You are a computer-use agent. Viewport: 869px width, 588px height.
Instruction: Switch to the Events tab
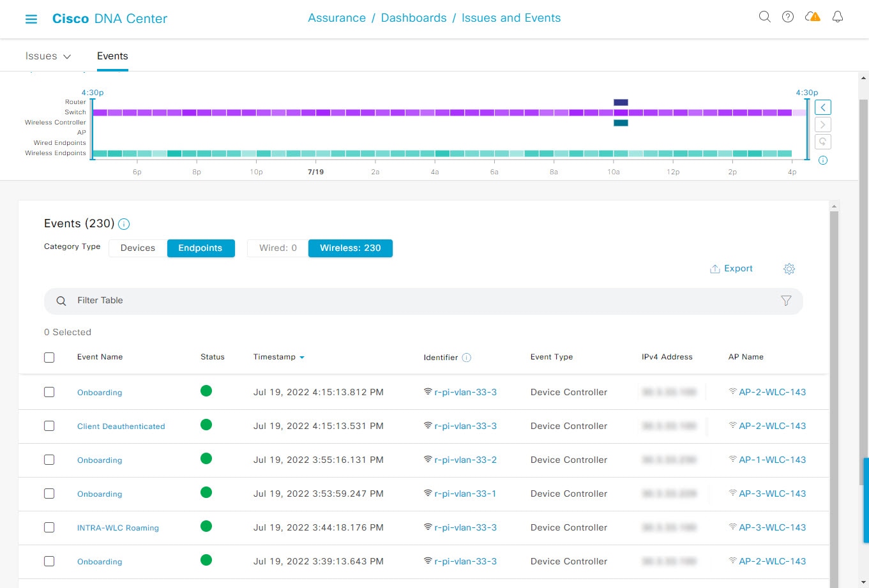[112, 56]
